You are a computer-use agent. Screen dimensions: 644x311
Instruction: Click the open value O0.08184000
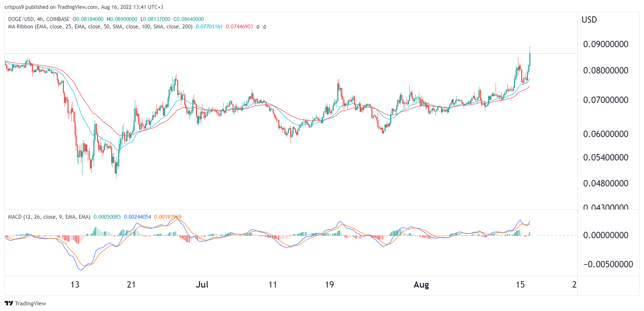[88, 19]
